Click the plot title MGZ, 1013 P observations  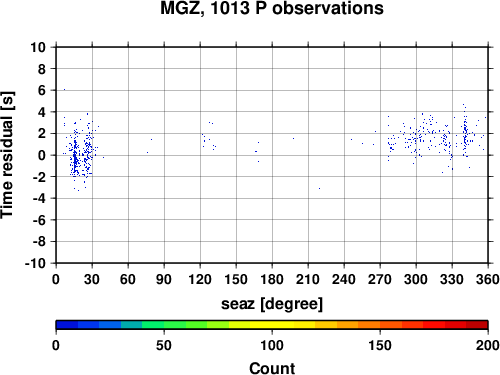pos(272,8)
